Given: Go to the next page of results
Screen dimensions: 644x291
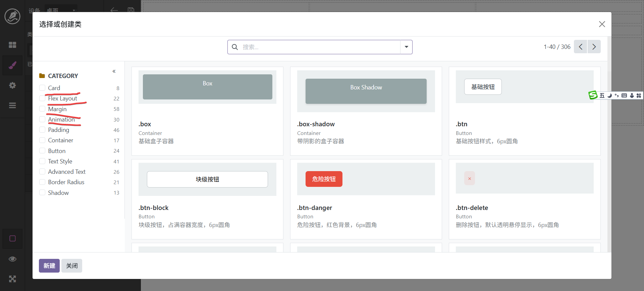Looking at the screenshot, I should click(594, 47).
